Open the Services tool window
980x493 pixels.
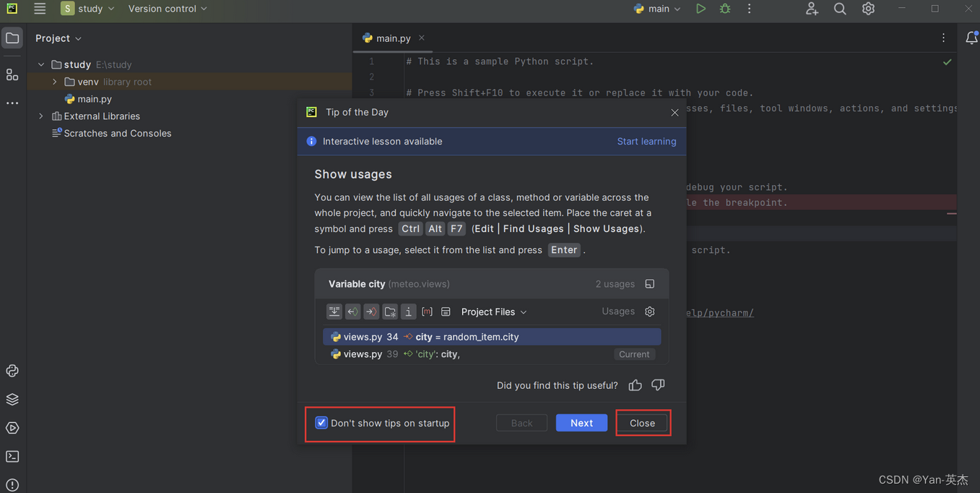pyautogui.click(x=12, y=427)
